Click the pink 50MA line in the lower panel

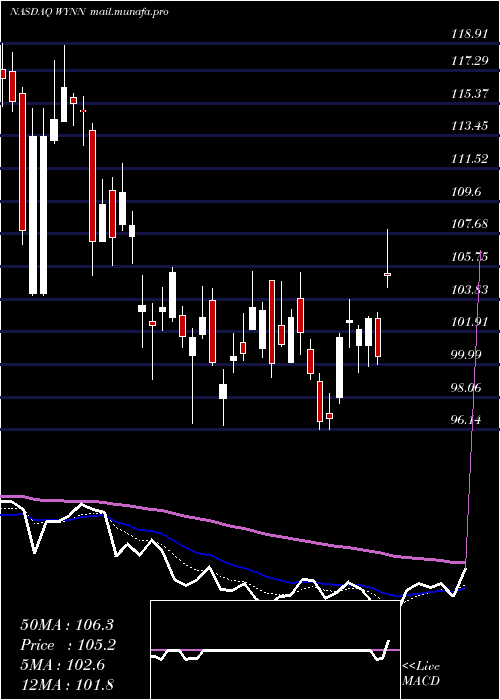pos(232,527)
